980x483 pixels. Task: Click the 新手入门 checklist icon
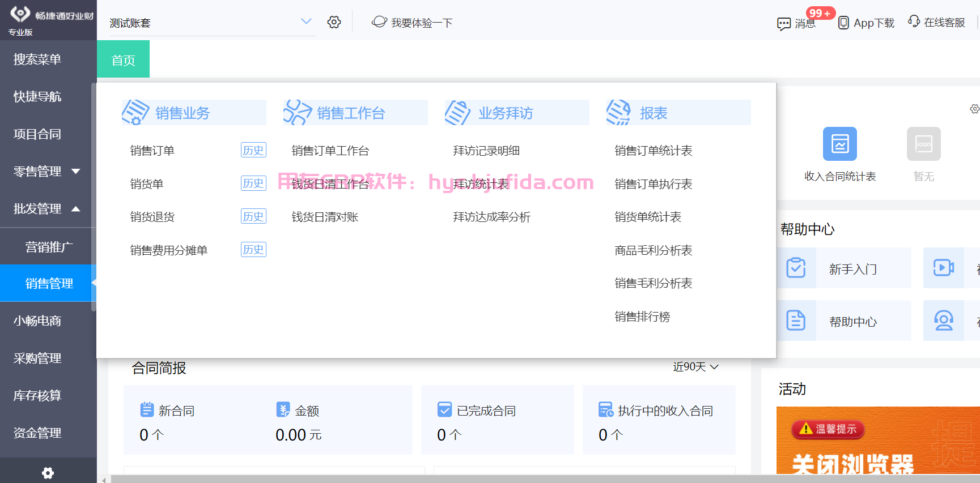(796, 268)
